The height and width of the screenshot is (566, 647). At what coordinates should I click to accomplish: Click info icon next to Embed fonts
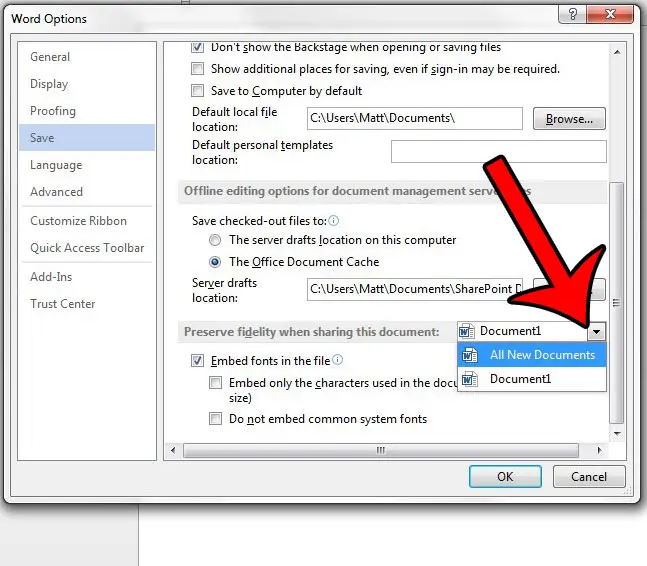pos(338,360)
